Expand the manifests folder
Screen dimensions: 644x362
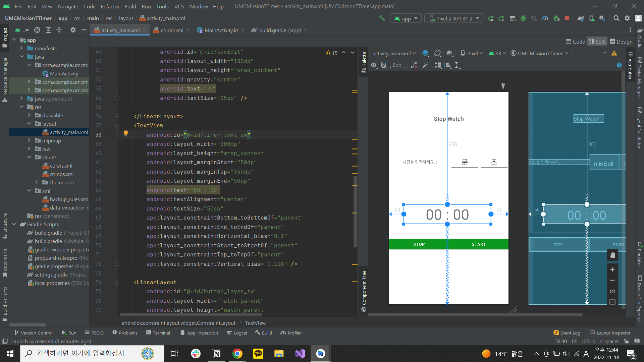point(21,48)
